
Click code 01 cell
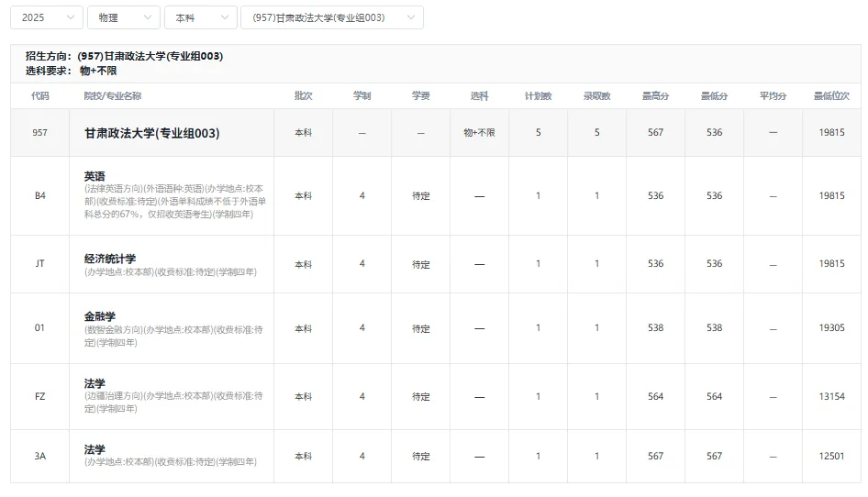(x=39, y=327)
